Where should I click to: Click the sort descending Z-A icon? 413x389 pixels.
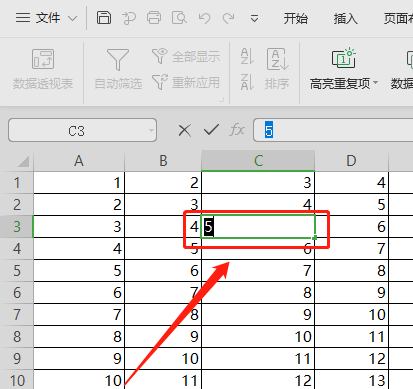tap(247, 82)
